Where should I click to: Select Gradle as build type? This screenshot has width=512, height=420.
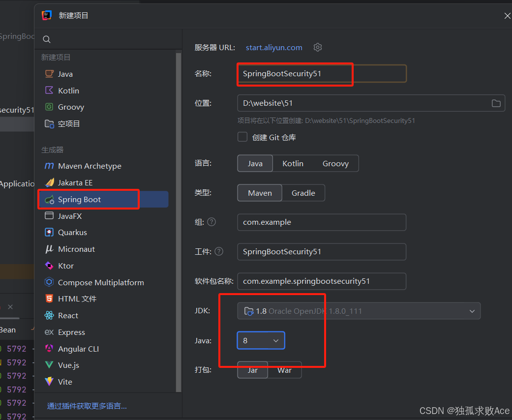[x=303, y=193]
